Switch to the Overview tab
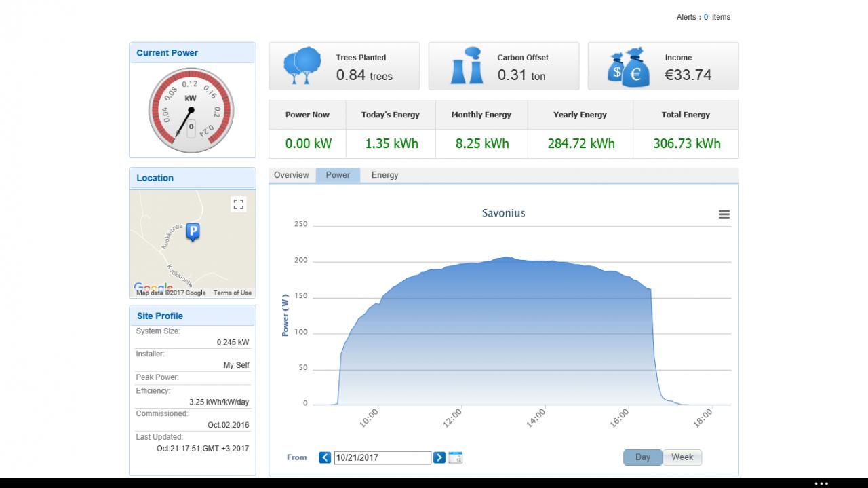868x488 pixels. (x=292, y=175)
